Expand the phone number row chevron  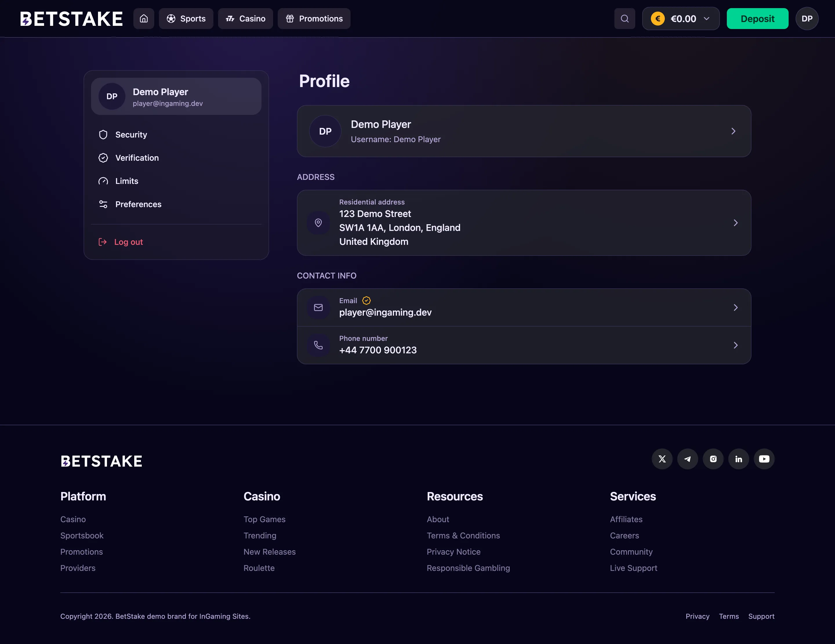tap(735, 345)
